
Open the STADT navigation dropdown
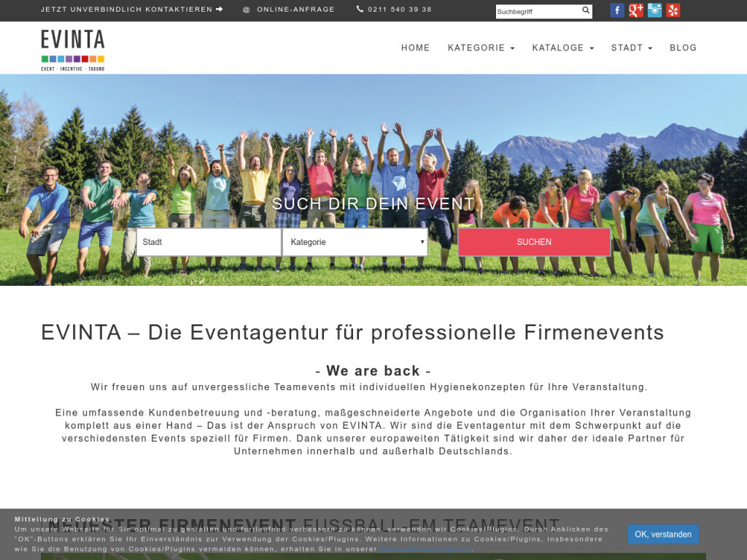[x=632, y=47]
